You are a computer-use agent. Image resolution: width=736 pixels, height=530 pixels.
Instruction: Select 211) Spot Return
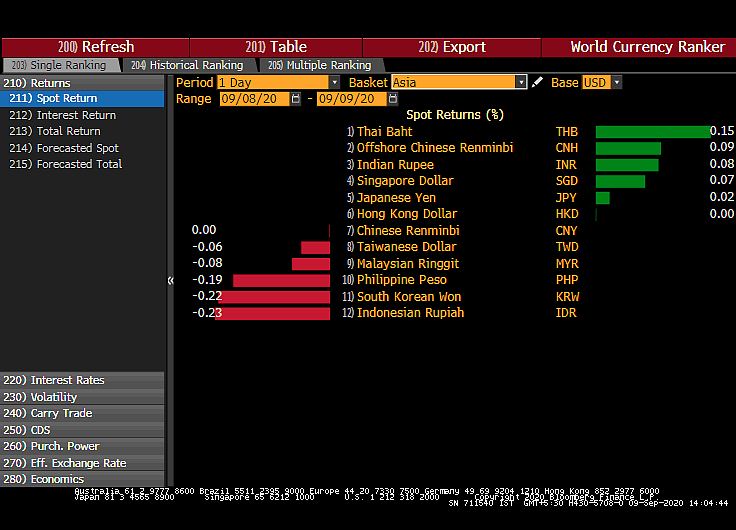click(x=82, y=98)
